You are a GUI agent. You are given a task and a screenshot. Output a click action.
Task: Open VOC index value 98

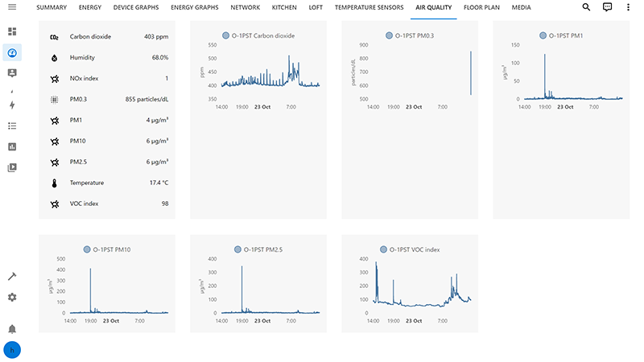[165, 204]
